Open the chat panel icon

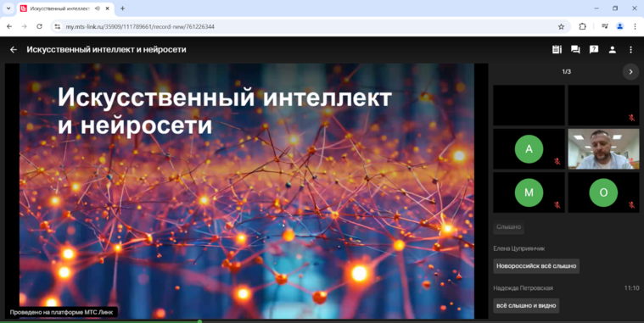(575, 50)
